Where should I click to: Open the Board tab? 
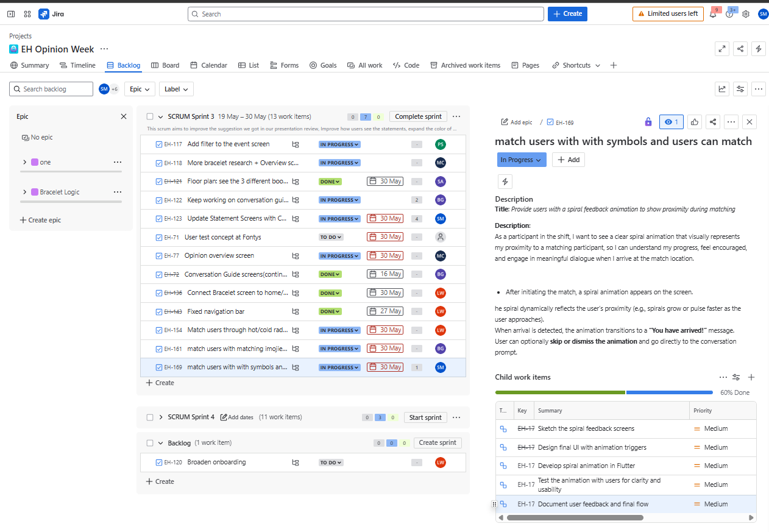click(x=165, y=65)
